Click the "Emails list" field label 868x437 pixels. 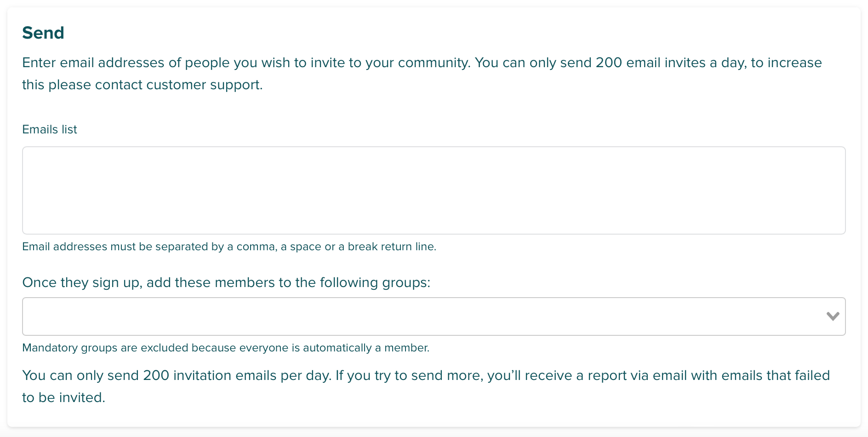[x=50, y=130]
